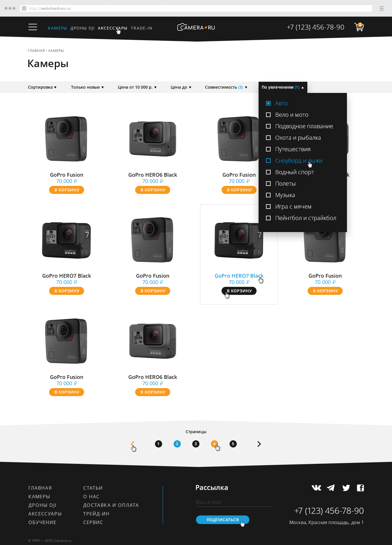This screenshot has width=392, height=545.
Task: Open GoPro HERO7 Black left card image
Action: (67, 240)
